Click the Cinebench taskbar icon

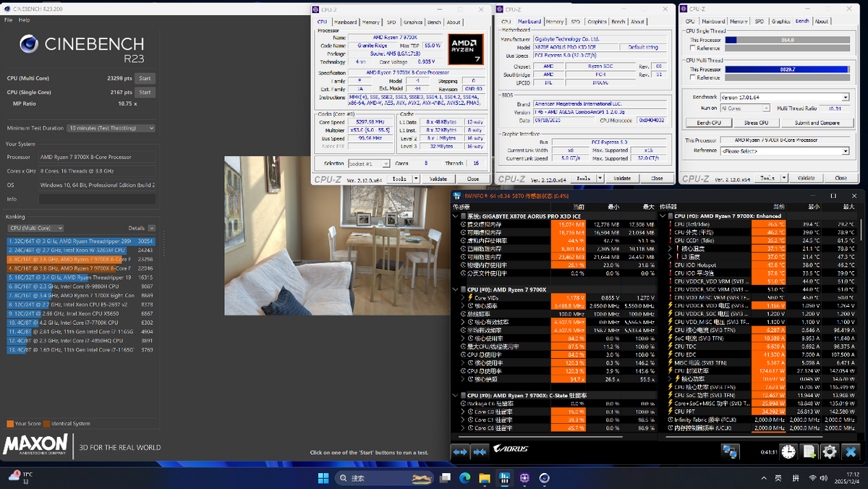(x=544, y=477)
